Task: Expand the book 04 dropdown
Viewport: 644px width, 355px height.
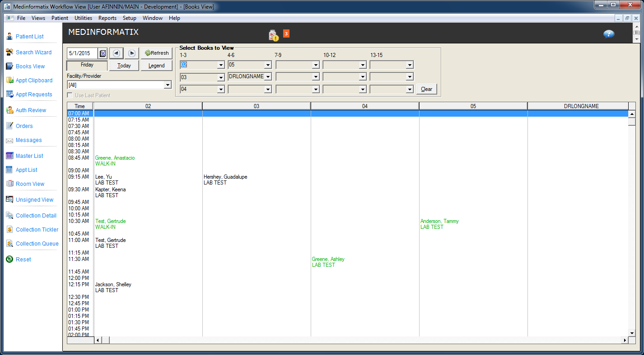Action: tap(221, 90)
